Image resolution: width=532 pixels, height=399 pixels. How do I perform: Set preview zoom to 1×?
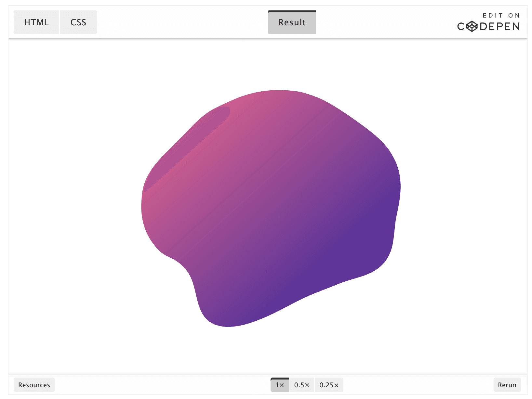coord(280,385)
